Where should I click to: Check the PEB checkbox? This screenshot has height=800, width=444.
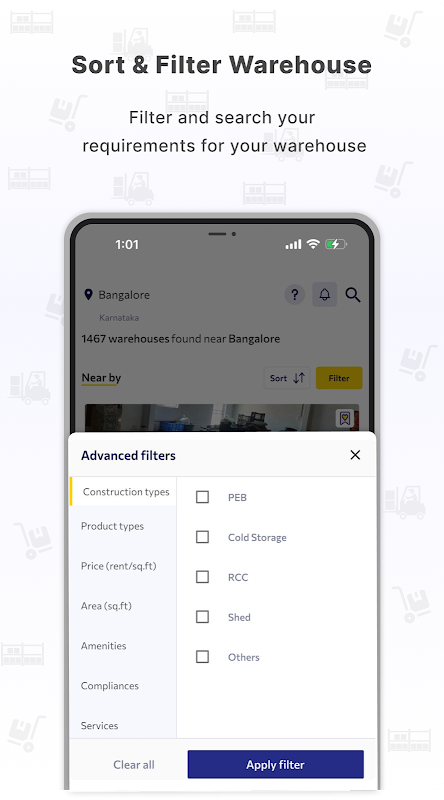tap(203, 497)
